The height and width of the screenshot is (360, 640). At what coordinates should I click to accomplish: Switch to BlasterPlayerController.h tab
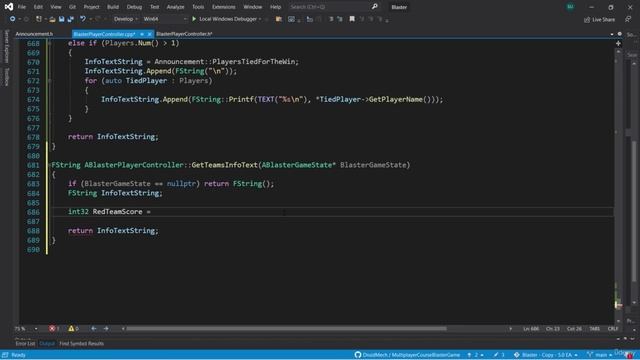point(184,34)
